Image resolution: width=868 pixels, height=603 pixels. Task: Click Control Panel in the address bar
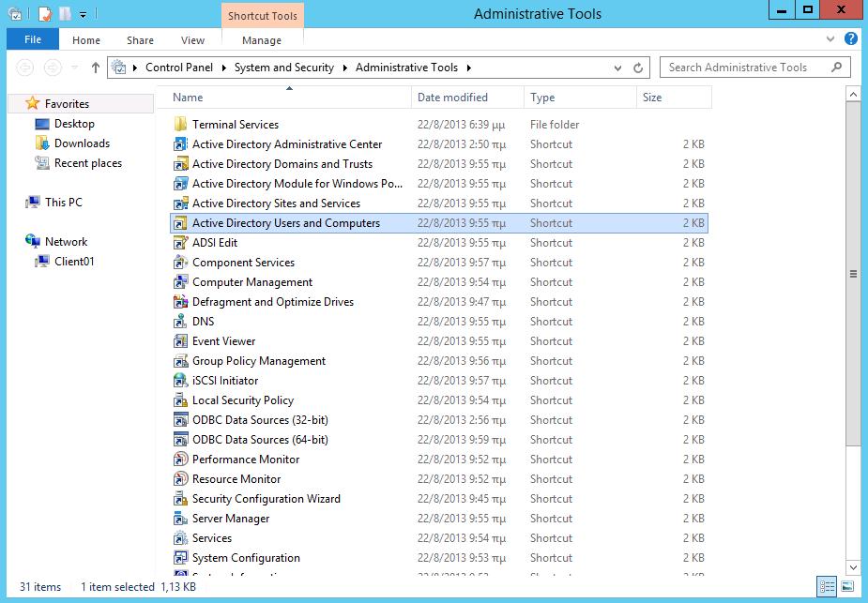click(x=179, y=68)
